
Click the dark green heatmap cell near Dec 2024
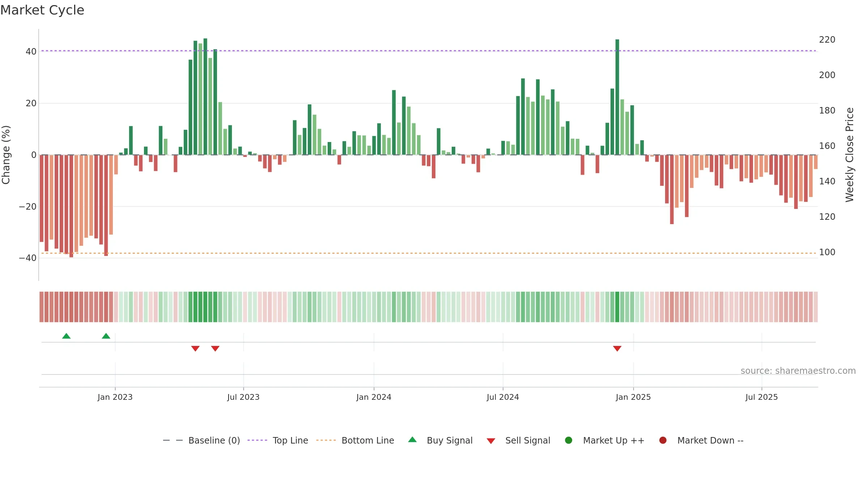(617, 307)
